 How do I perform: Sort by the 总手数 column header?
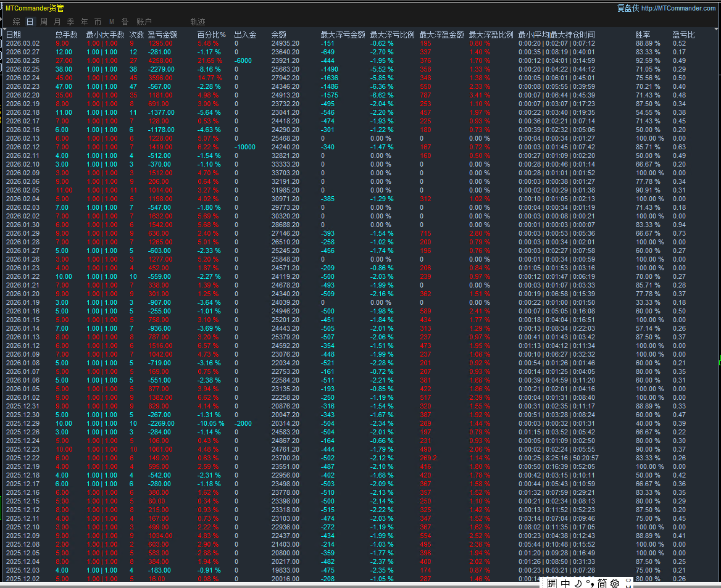coord(66,35)
